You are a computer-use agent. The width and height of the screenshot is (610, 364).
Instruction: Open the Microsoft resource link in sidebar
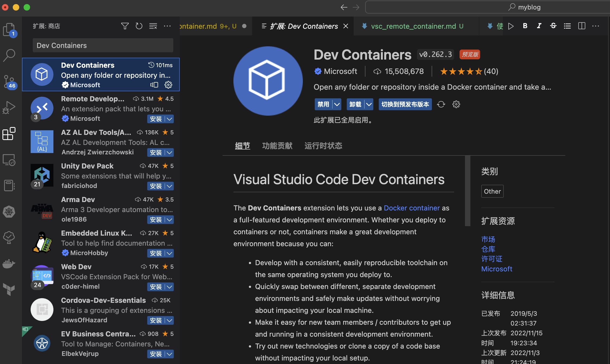497,269
